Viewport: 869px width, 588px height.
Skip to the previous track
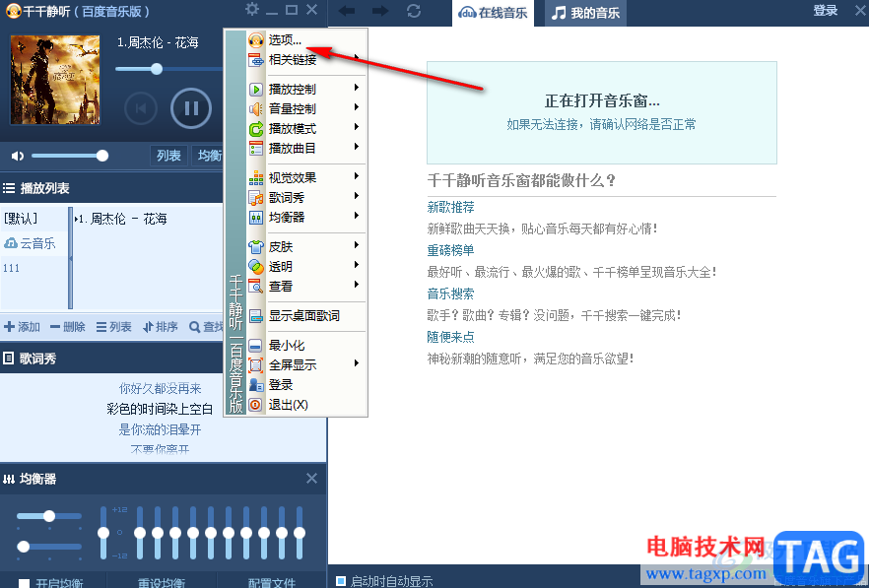pos(141,108)
